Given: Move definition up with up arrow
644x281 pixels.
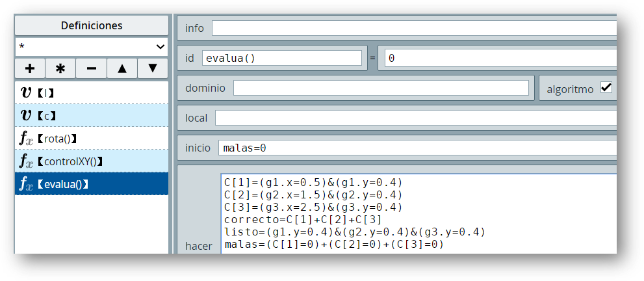Looking at the screenshot, I should pos(122,68).
